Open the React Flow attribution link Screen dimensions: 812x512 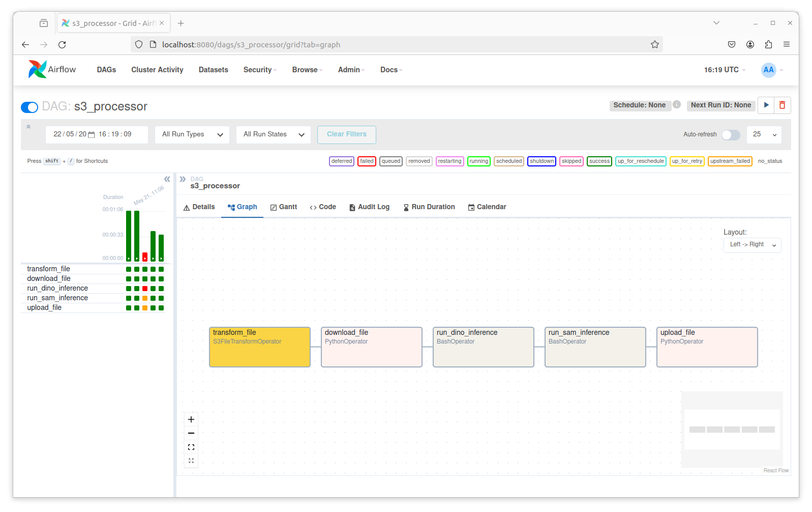click(776, 471)
